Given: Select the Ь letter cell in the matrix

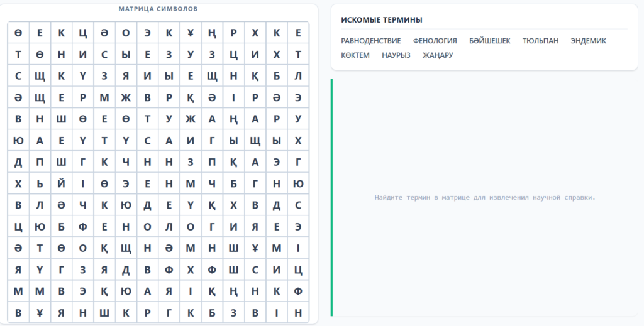Looking at the screenshot, I should pos(40,183).
